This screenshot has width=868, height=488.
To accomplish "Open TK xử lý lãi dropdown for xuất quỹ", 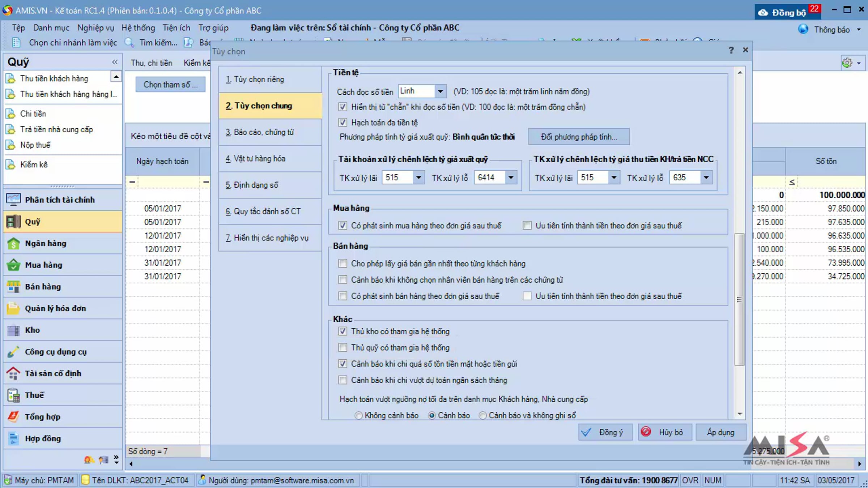I will tap(418, 177).
